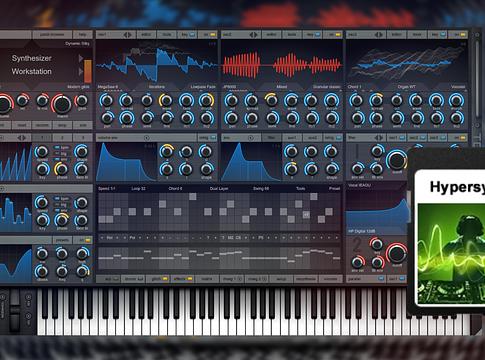Image resolution: width=485 pixels, height=360 pixels.
Task: Switch to the effects tab
Action: click(183, 279)
